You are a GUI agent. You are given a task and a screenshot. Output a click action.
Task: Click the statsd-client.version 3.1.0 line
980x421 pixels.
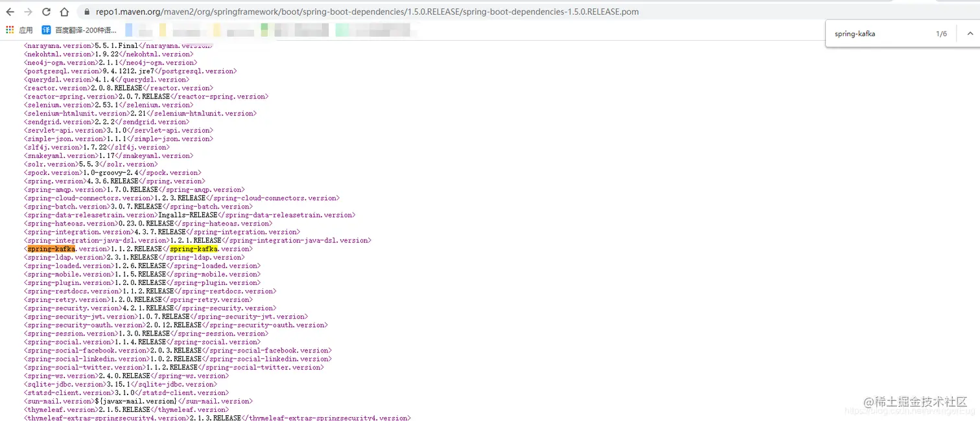pyautogui.click(x=126, y=392)
